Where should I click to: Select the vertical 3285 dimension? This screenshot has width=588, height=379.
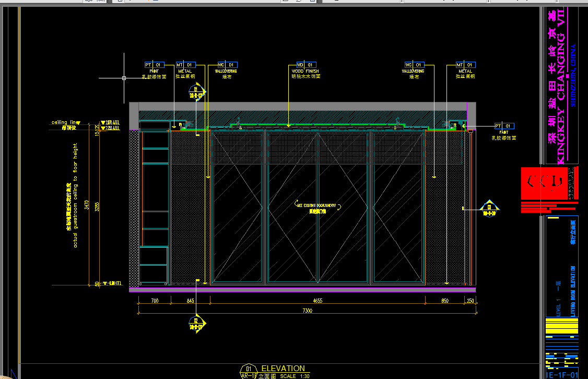click(x=97, y=207)
